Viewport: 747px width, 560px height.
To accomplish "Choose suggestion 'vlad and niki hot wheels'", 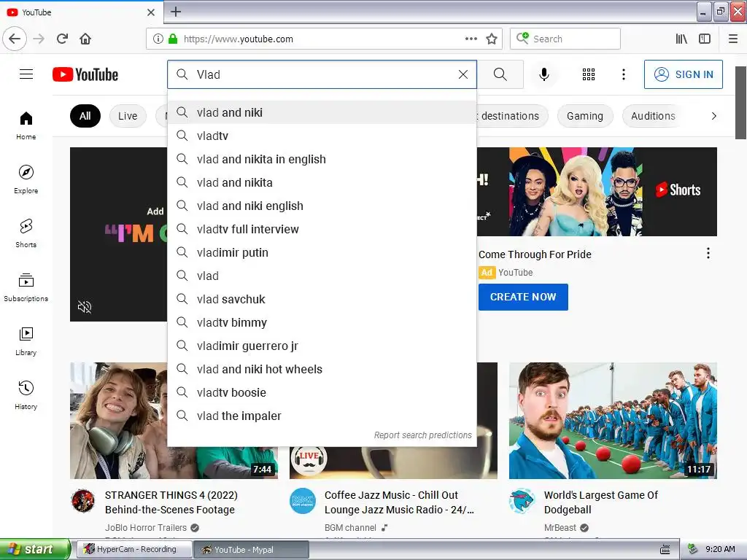I will pyautogui.click(x=322, y=369).
